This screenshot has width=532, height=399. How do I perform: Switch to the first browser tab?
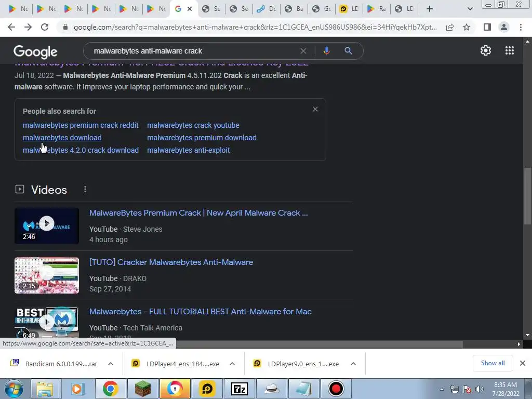(x=18, y=9)
